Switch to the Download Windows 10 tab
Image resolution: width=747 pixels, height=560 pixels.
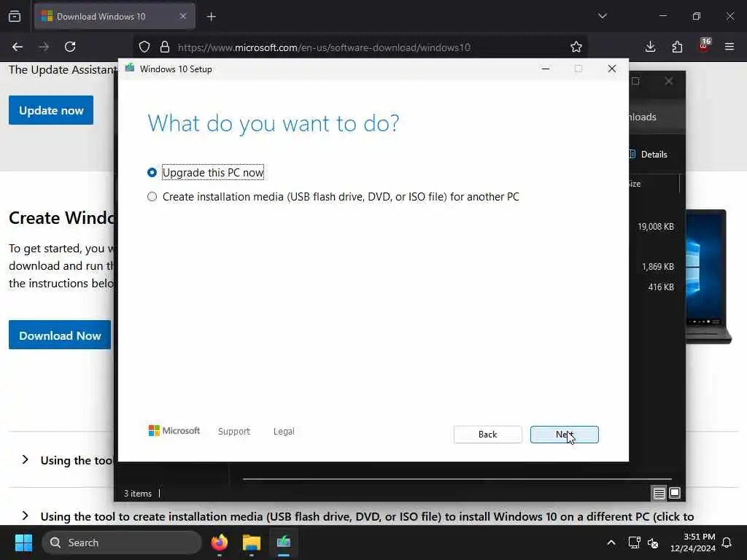coord(115,17)
